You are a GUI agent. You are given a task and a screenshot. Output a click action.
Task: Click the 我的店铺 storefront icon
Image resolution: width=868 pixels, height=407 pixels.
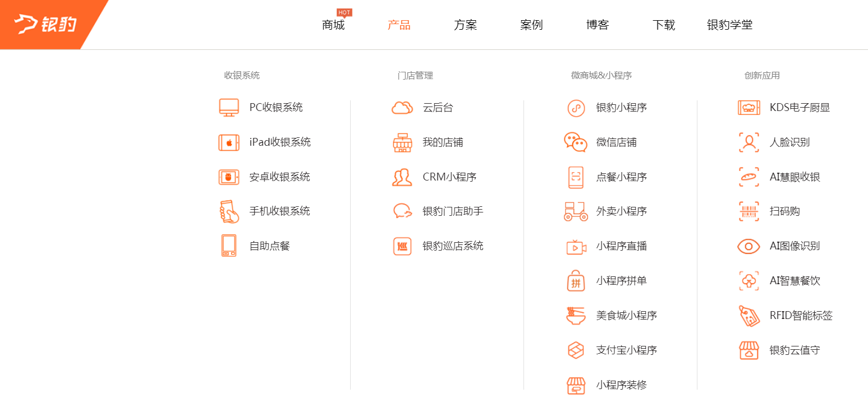402,142
